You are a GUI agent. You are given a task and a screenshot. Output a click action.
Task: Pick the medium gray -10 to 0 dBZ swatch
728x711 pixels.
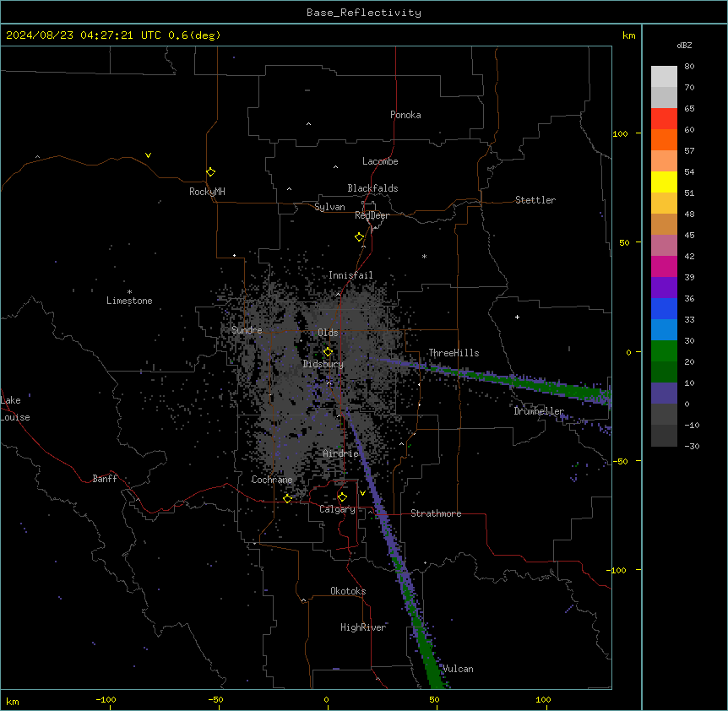click(664, 415)
